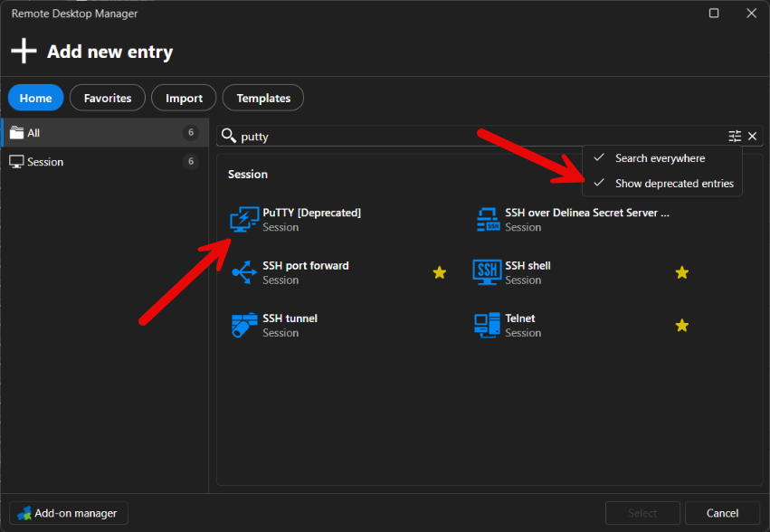Uncheck Show deprecated entries option
This screenshot has height=532, width=770.
pos(661,184)
